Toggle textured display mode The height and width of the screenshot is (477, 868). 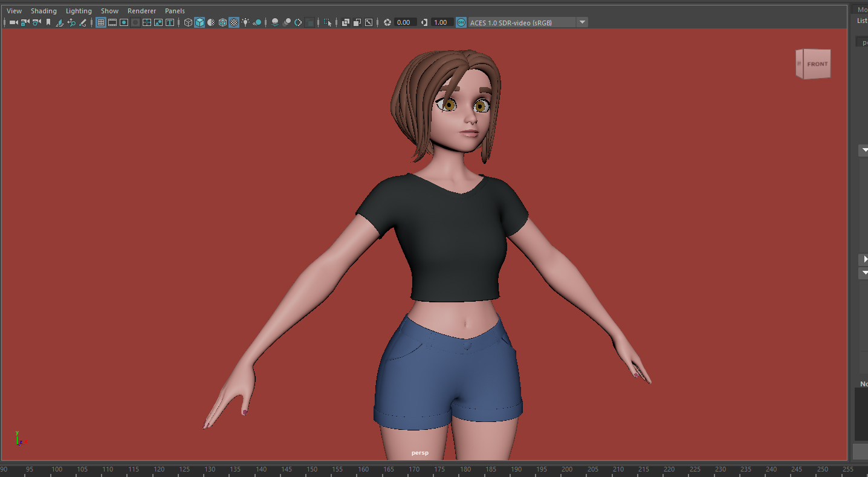pos(234,22)
